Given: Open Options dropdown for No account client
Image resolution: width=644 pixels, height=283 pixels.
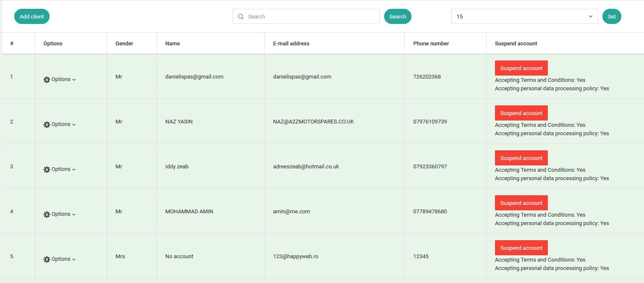Looking at the screenshot, I should tap(60, 259).
